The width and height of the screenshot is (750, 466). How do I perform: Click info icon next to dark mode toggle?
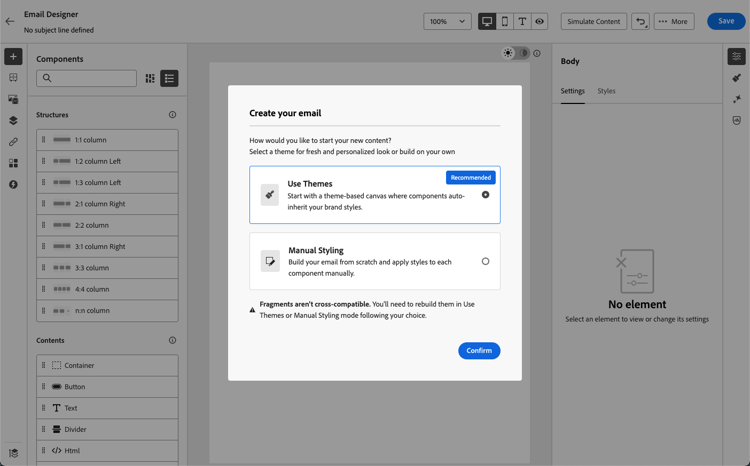[x=537, y=53]
